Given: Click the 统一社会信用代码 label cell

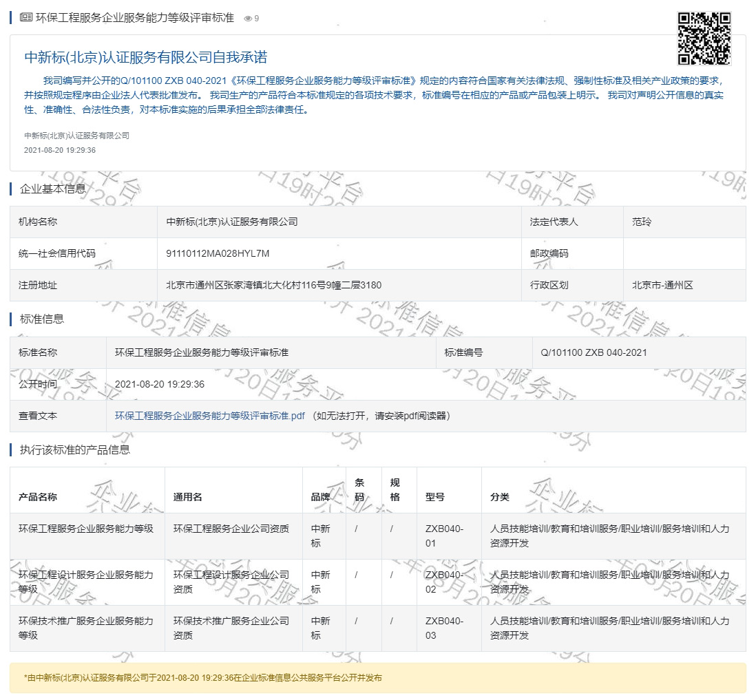Looking at the screenshot, I should (84, 253).
